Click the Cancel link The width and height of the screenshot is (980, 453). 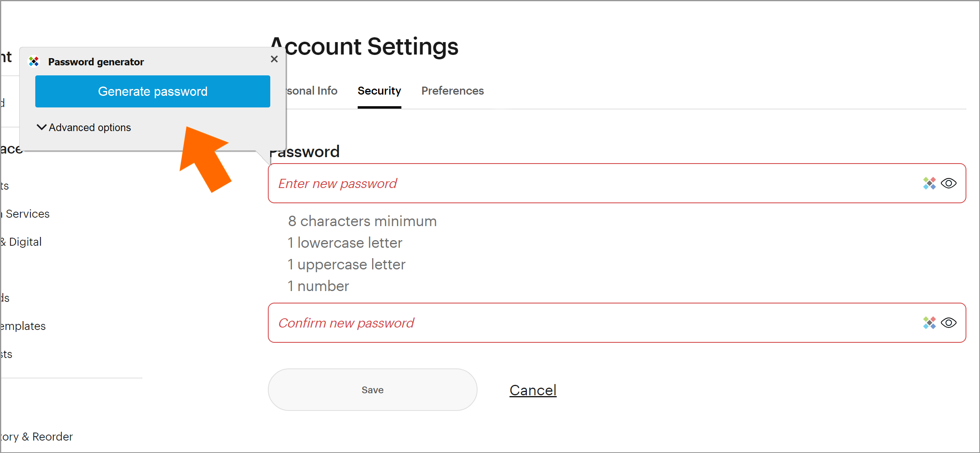[x=533, y=390]
